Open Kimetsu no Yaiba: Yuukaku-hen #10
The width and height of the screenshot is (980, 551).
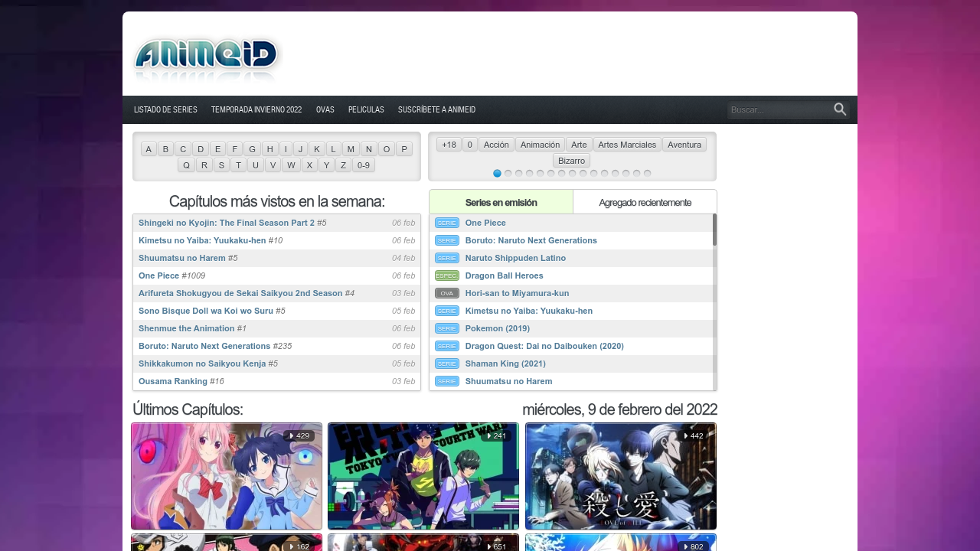pos(211,240)
